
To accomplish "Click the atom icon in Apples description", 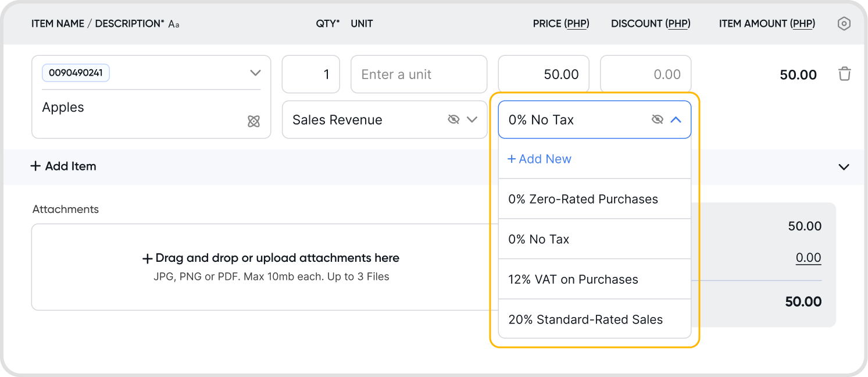I will coord(253,121).
